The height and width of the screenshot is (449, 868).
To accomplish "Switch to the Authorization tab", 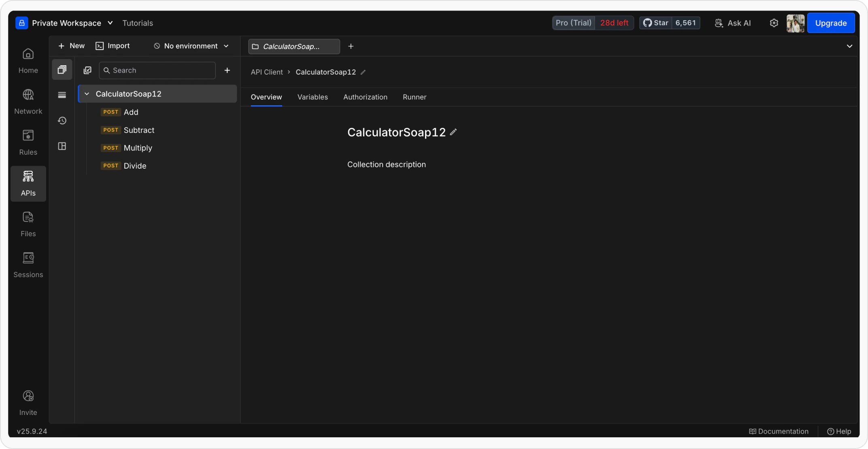I will point(365,97).
